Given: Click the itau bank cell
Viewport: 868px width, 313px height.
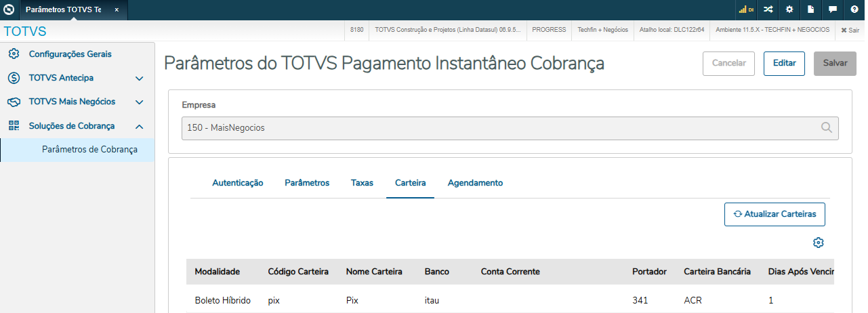Looking at the screenshot, I should click(432, 300).
